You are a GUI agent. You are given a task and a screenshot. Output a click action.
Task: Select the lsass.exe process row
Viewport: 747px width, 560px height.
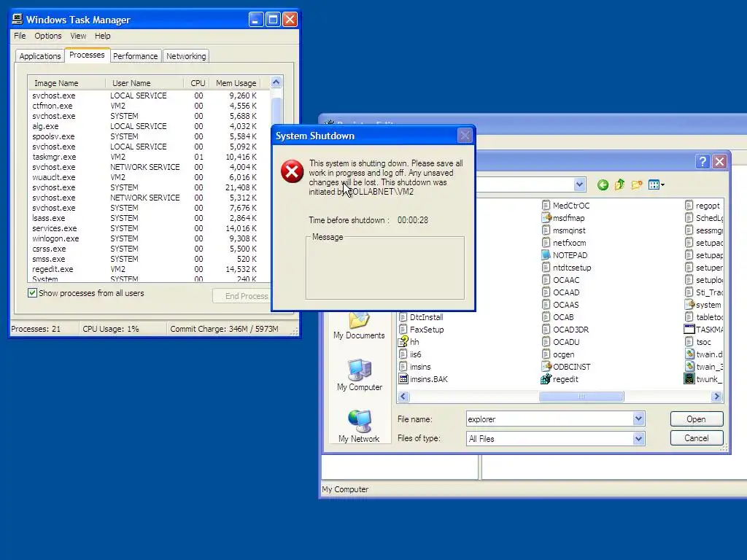(149, 218)
